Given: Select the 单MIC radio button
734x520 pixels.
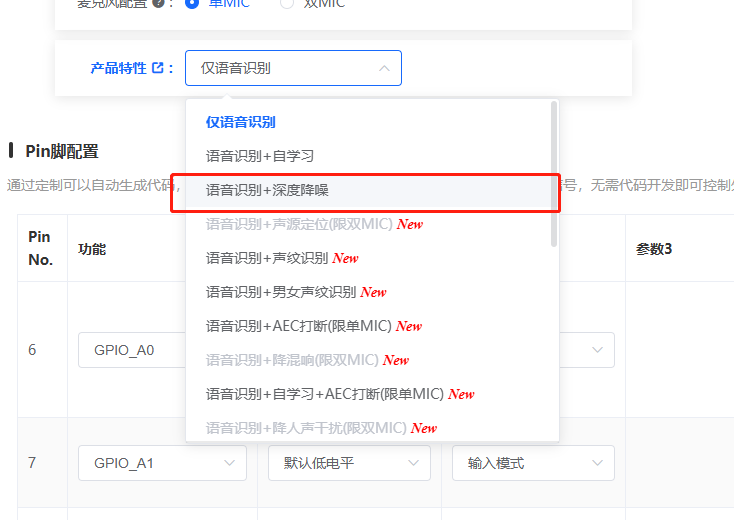Looking at the screenshot, I should [x=192, y=3].
